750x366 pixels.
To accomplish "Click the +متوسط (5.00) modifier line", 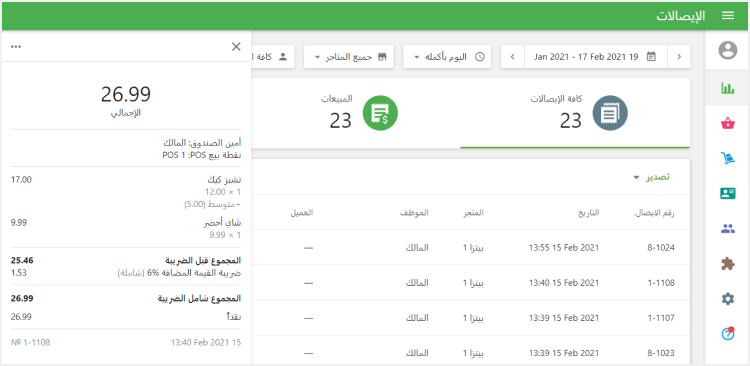I will tap(213, 204).
